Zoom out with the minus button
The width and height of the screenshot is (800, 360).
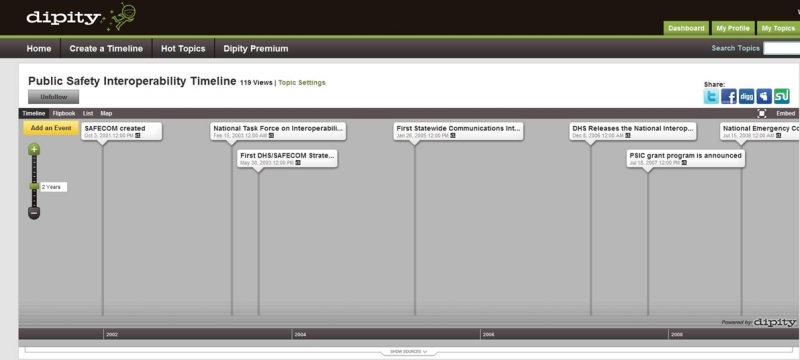(34, 213)
